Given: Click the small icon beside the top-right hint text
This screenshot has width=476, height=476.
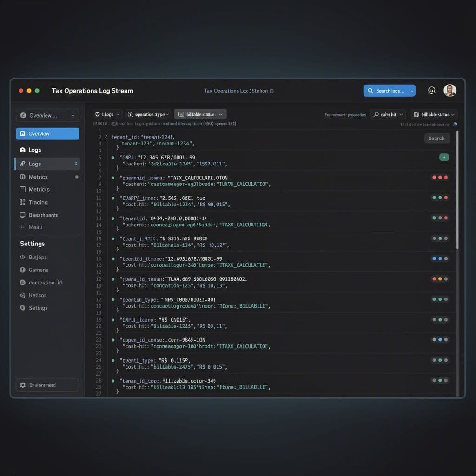Looking at the screenshot, I should click(x=455, y=125).
